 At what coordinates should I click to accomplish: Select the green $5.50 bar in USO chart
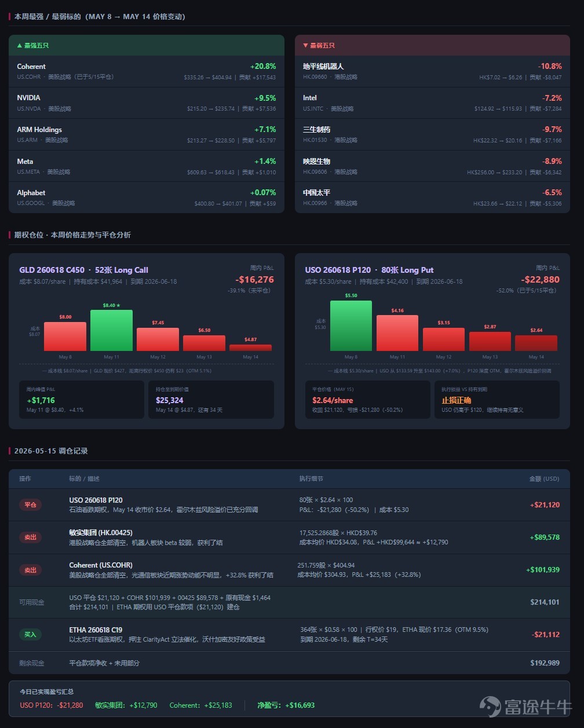click(351, 325)
